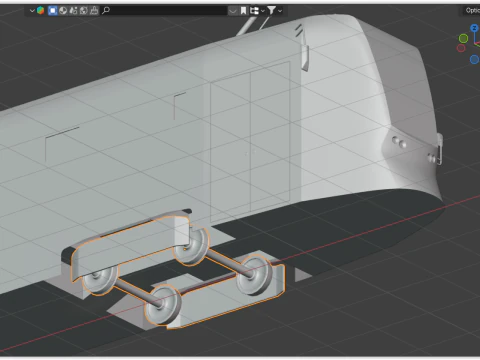Select the highlighted blue square mode icon
This screenshot has width=480, height=360.
coord(53,11)
